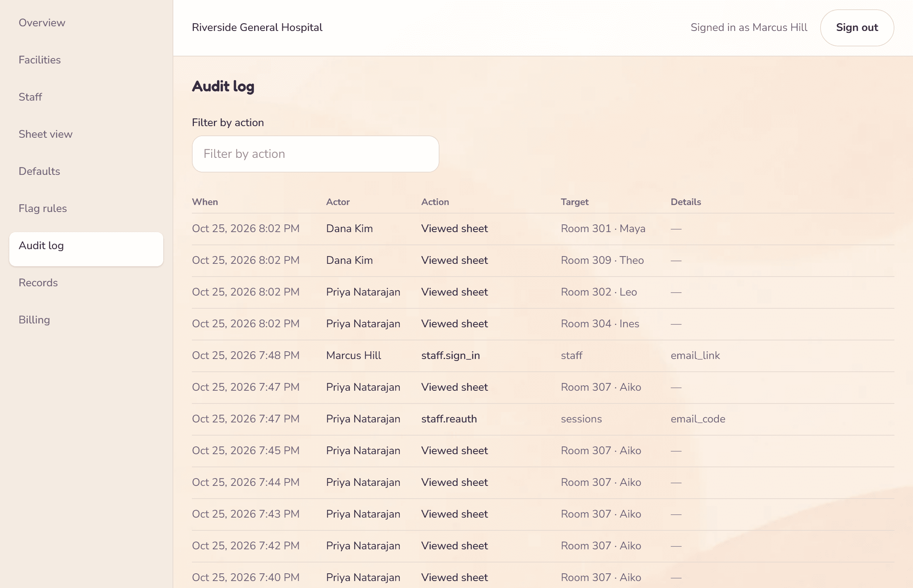
Task: Click 'Oct 25, 2026 7:48 PM' timestamp
Action: point(246,356)
